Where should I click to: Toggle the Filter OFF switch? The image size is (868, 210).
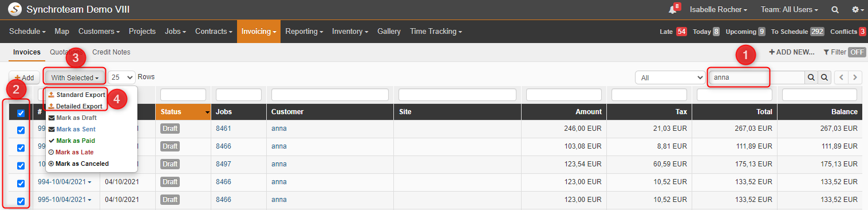[857, 52]
